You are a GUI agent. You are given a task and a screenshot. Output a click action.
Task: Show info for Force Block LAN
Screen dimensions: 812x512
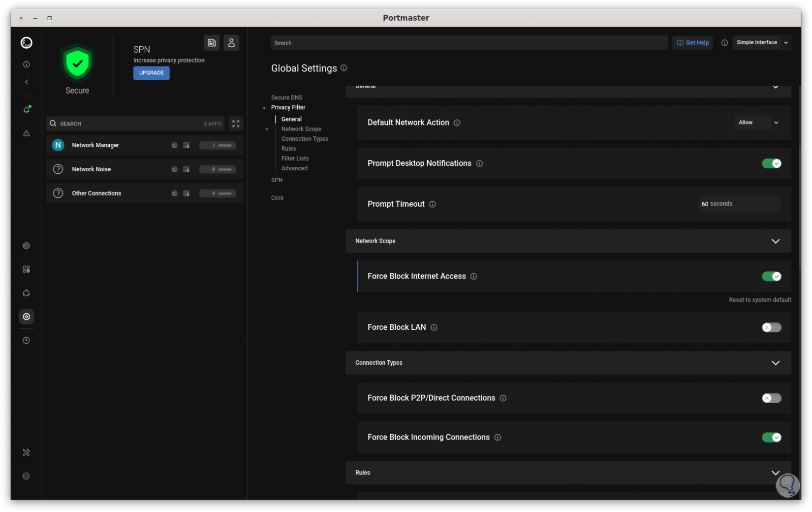click(x=434, y=327)
